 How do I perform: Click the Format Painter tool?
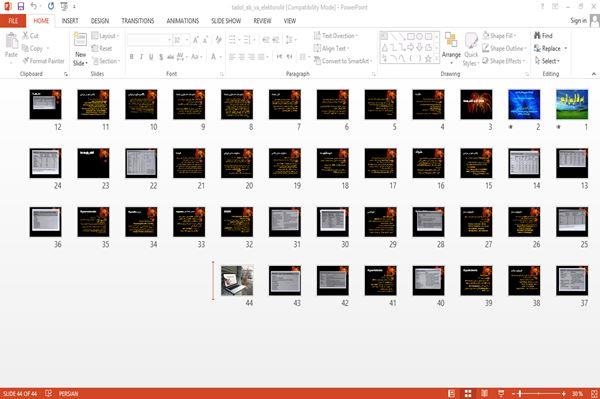coord(44,61)
